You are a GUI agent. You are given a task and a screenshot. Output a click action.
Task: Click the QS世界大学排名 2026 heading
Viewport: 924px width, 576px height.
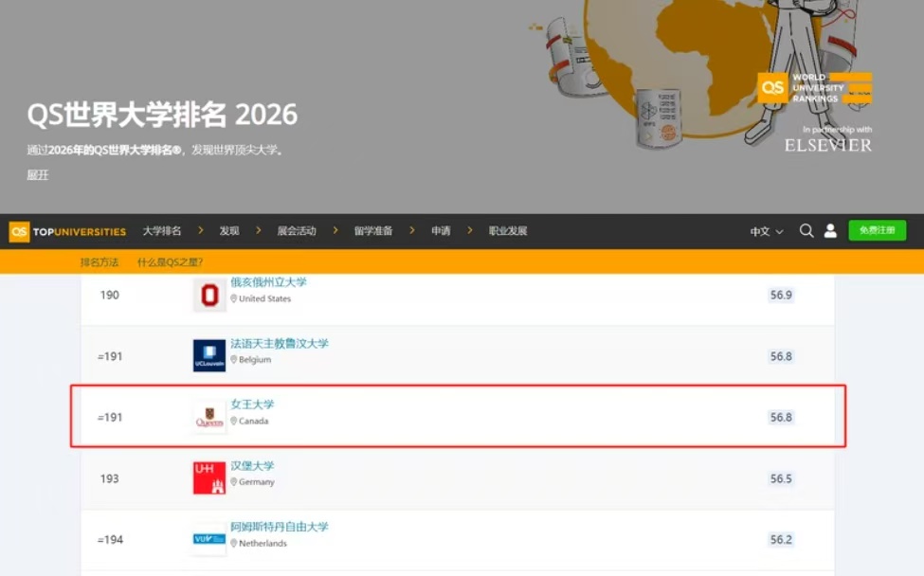(162, 115)
